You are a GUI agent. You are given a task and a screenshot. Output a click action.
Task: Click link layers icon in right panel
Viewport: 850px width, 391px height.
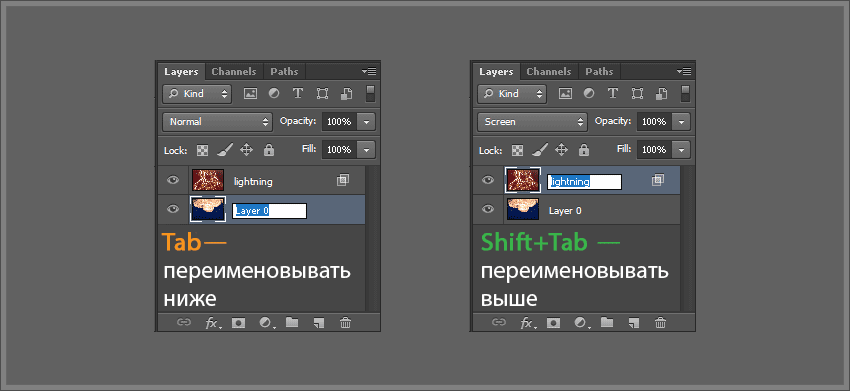(x=499, y=323)
